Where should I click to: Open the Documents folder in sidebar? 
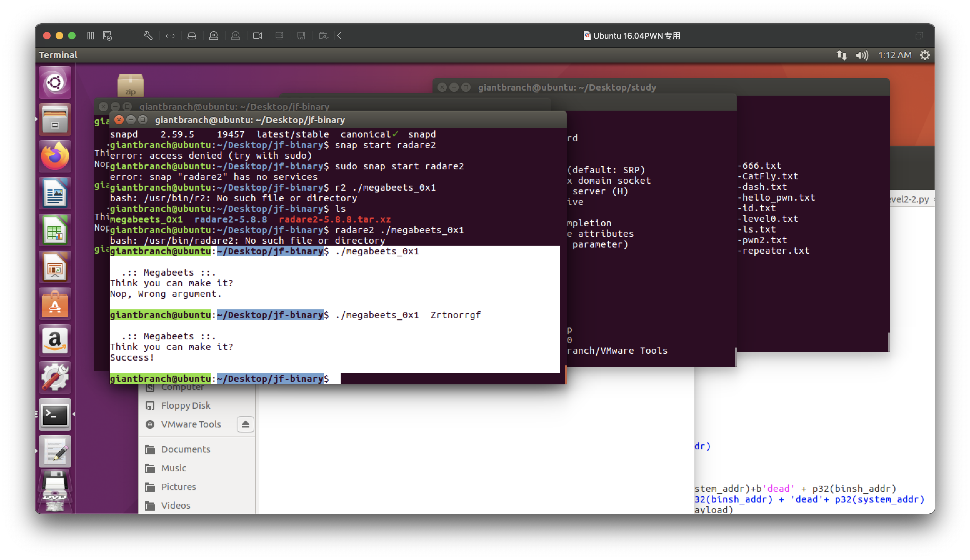click(185, 449)
